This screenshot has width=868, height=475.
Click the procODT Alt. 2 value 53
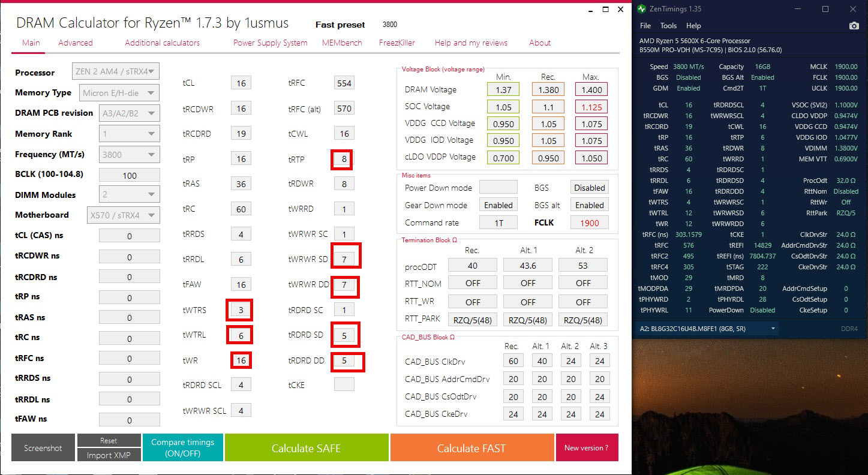[x=583, y=265]
